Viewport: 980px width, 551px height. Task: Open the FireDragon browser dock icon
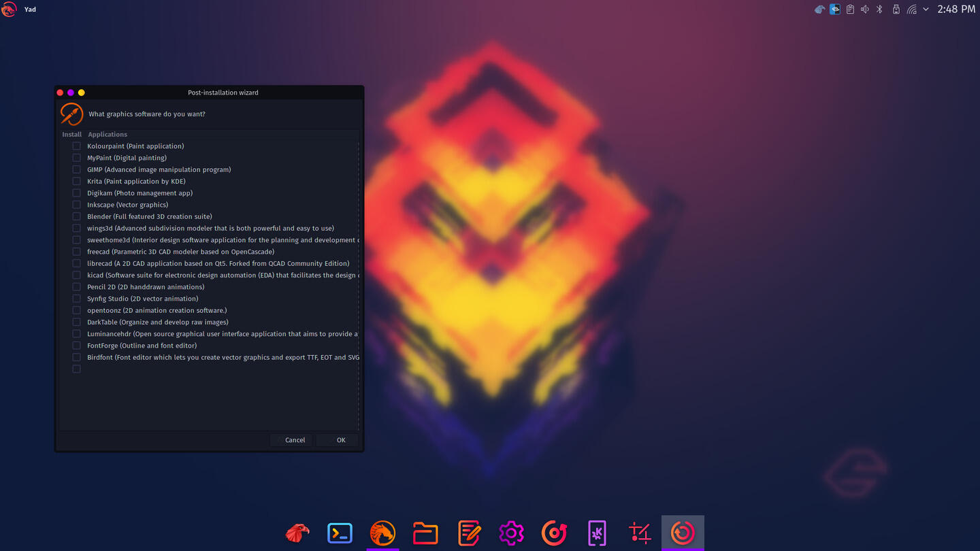pyautogui.click(x=382, y=533)
